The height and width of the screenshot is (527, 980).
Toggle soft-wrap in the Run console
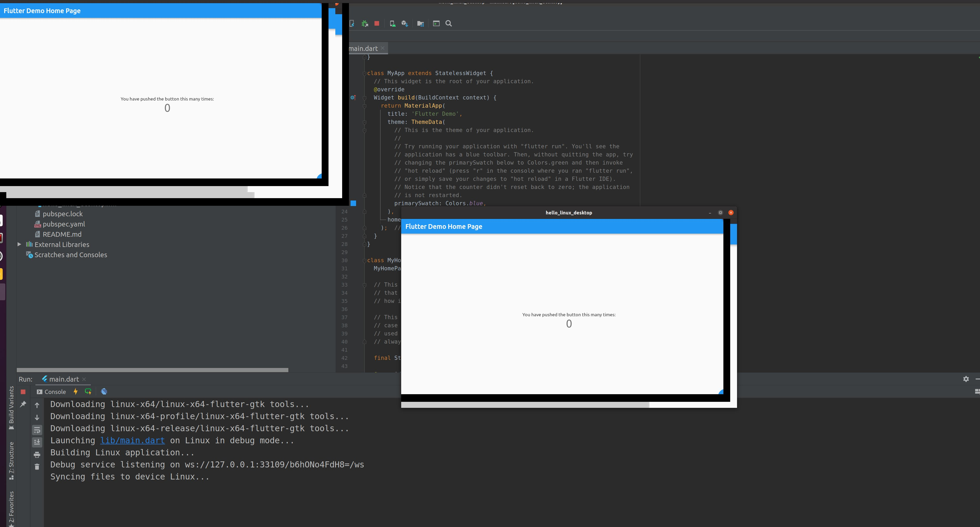click(x=37, y=430)
